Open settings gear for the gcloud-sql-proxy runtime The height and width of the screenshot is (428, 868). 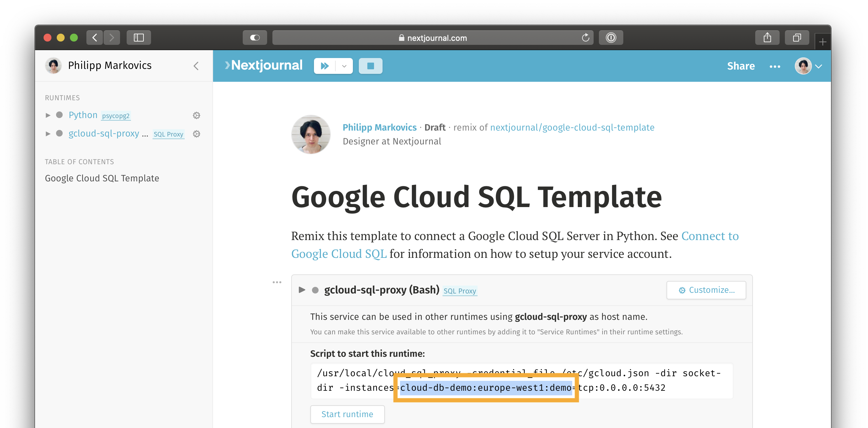coord(197,134)
